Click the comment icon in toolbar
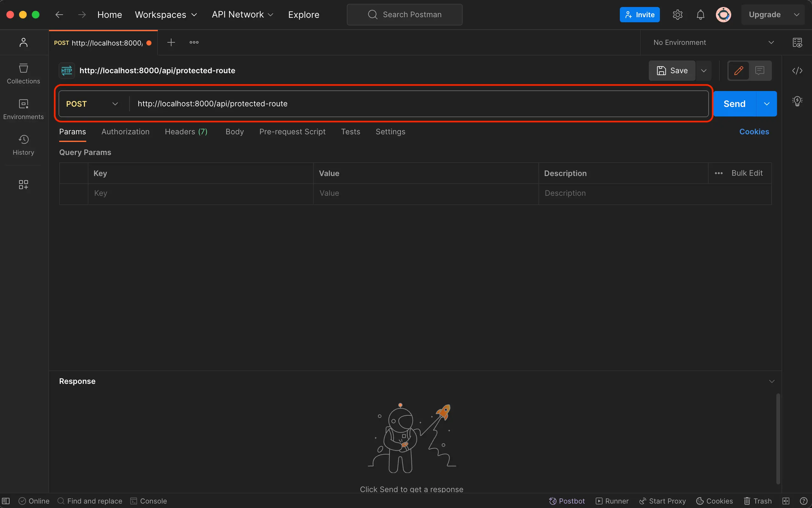This screenshot has height=508, width=812. 760,70
